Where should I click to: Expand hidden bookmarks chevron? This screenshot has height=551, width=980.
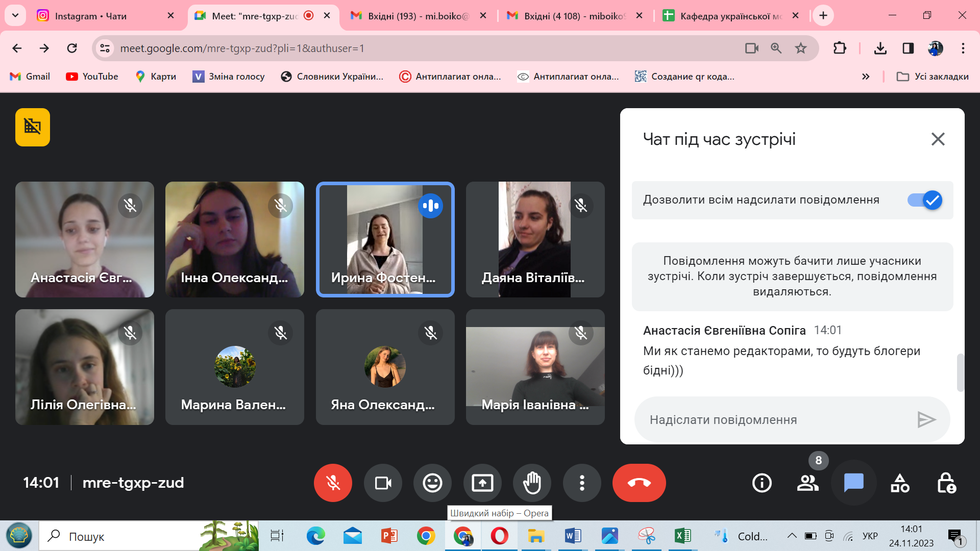coord(866,77)
